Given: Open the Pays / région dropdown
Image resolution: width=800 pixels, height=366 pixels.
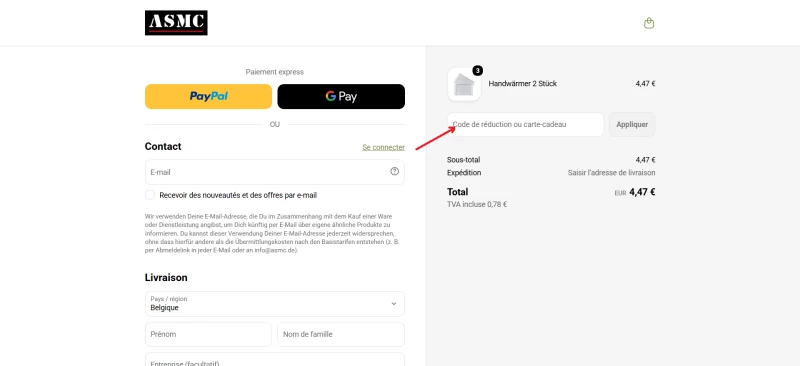Looking at the screenshot, I should coord(274,304).
